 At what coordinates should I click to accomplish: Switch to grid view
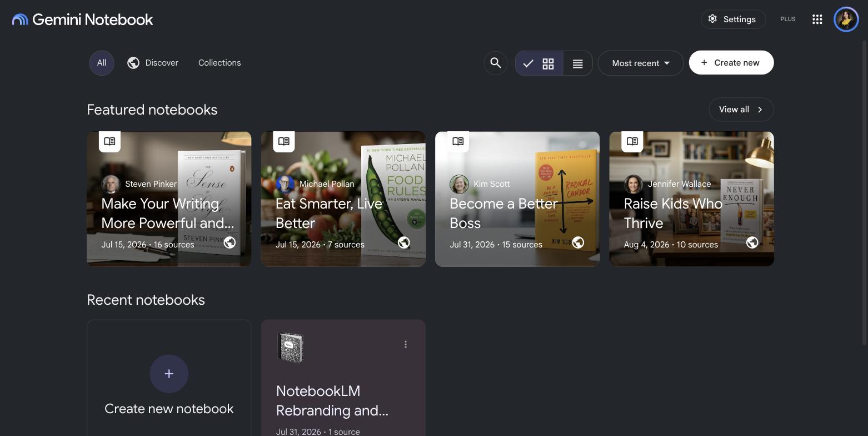539,63
